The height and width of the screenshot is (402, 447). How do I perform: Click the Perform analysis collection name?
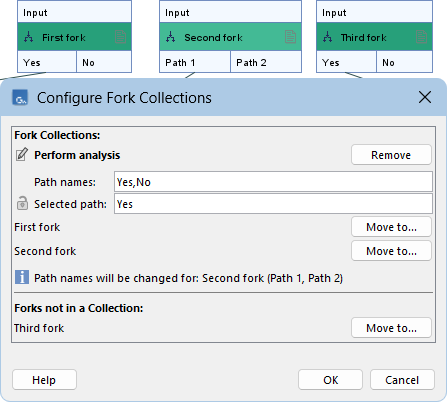click(x=77, y=155)
